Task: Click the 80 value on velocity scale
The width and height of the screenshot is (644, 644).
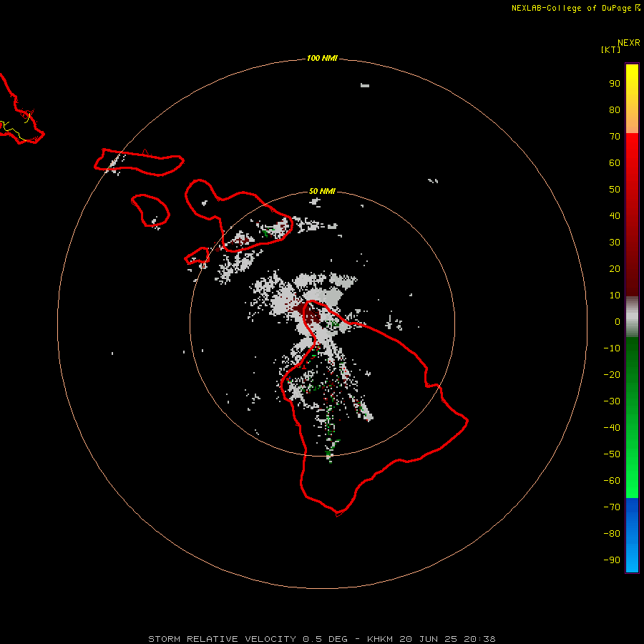Action: 615,109
